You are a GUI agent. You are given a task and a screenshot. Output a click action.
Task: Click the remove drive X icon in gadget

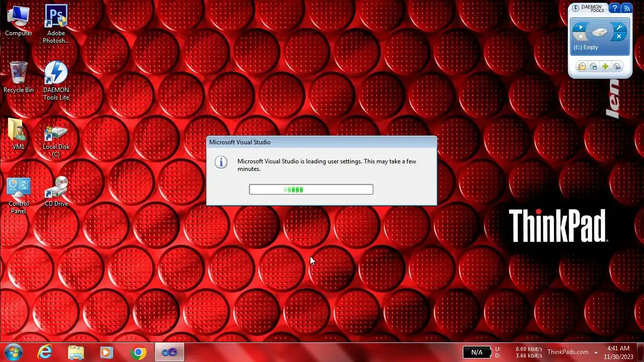coord(619,37)
